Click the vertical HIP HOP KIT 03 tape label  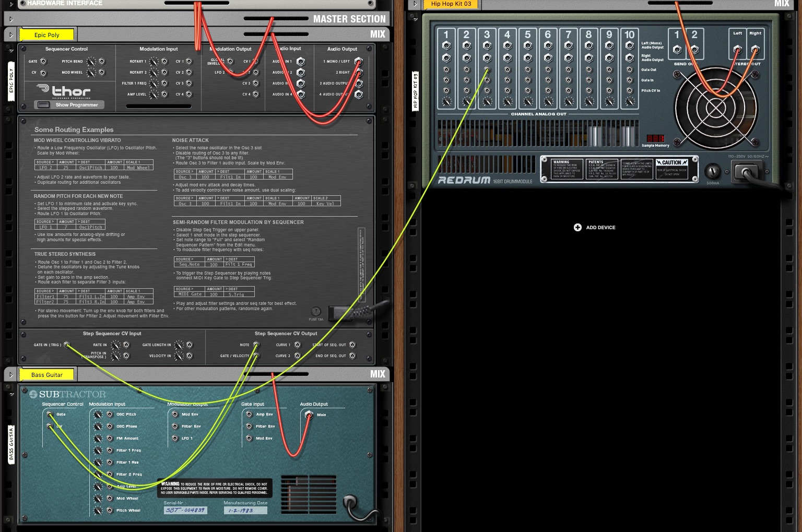pos(416,91)
